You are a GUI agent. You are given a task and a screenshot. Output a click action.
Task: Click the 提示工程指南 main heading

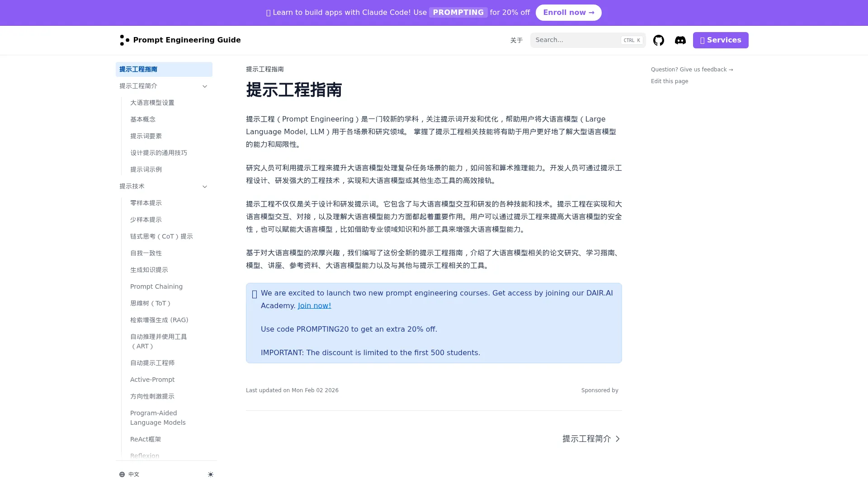294,90
